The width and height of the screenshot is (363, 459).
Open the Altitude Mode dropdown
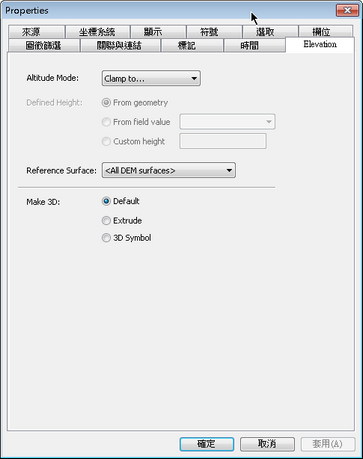pos(151,78)
